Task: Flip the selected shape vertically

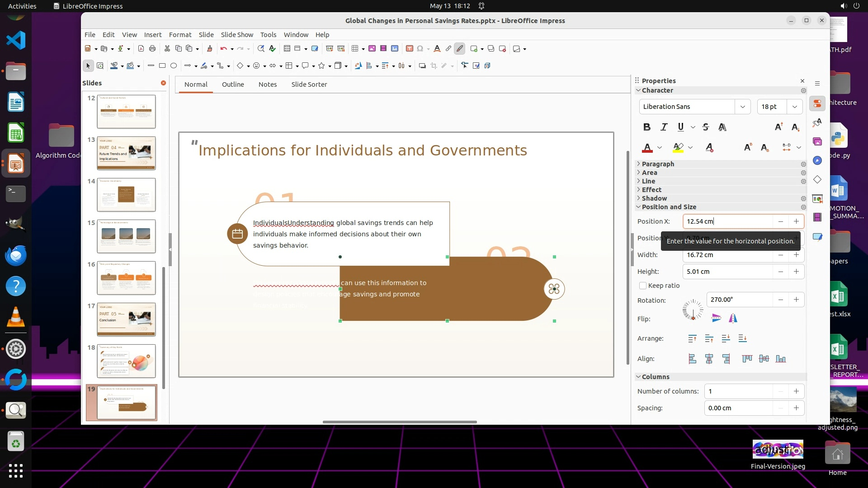Action: [x=716, y=319]
